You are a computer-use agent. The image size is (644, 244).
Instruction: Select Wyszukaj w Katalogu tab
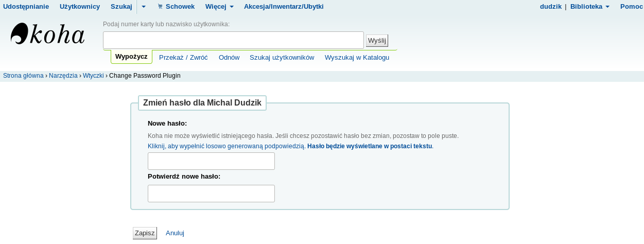pos(357,58)
